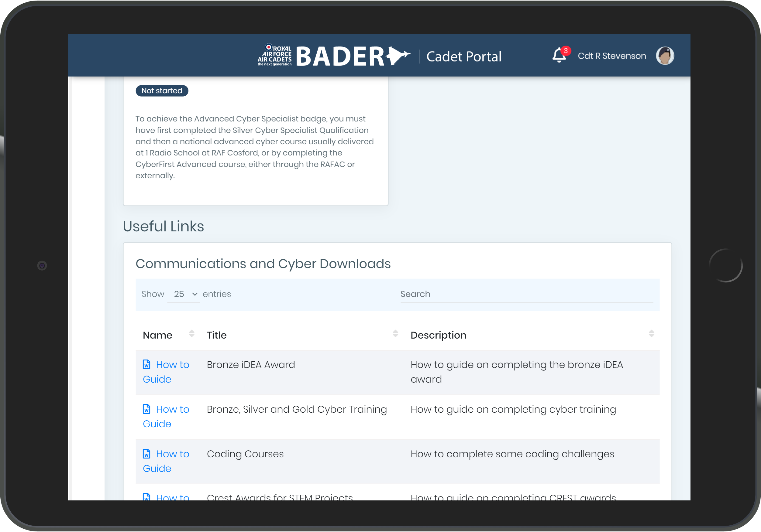Click description about completing CREST awards
This screenshot has width=761, height=532.
(513, 496)
